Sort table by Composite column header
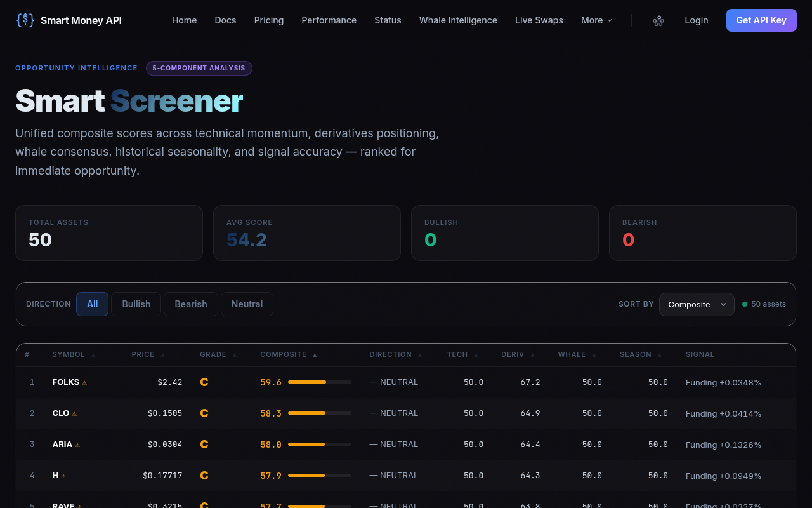 pyautogui.click(x=289, y=354)
